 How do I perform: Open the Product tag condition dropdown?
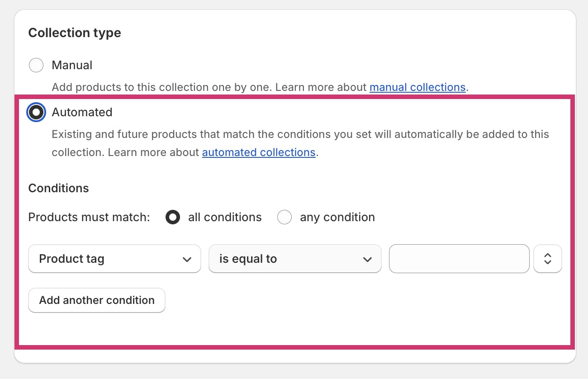pos(114,259)
